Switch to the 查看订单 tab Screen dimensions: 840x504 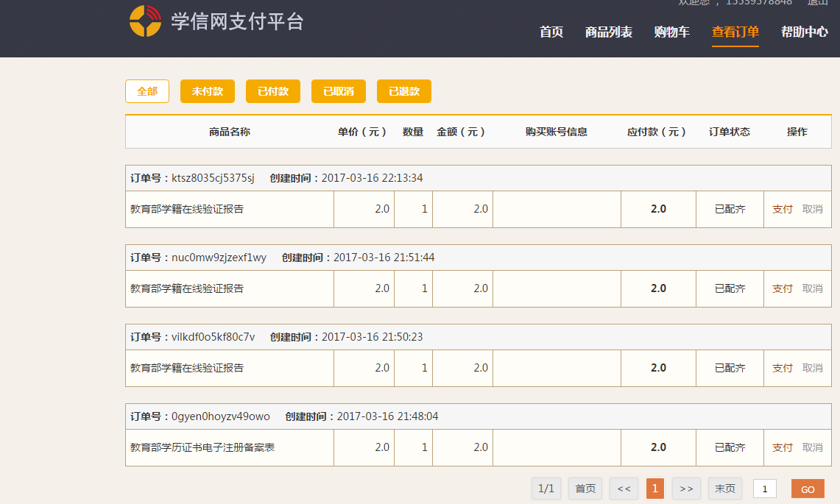735,32
